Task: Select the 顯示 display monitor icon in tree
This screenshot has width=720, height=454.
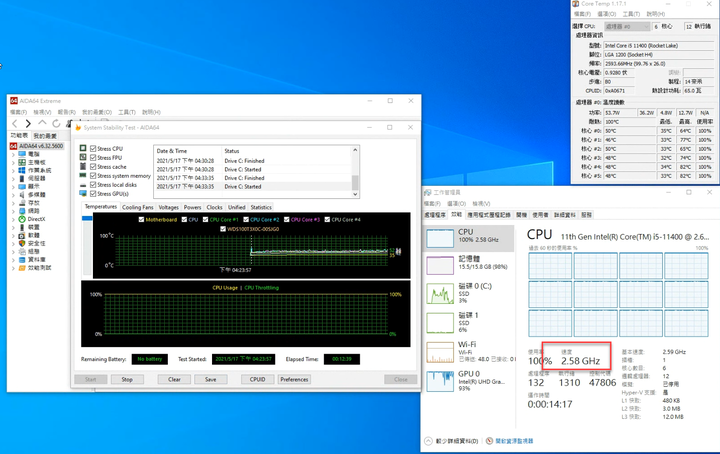Action: coord(22,186)
